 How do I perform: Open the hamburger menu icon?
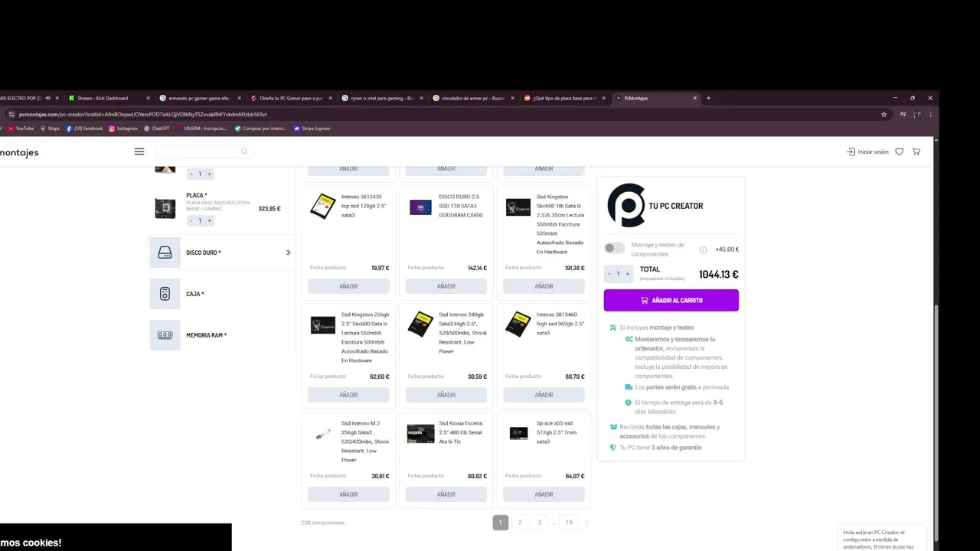[x=139, y=152]
